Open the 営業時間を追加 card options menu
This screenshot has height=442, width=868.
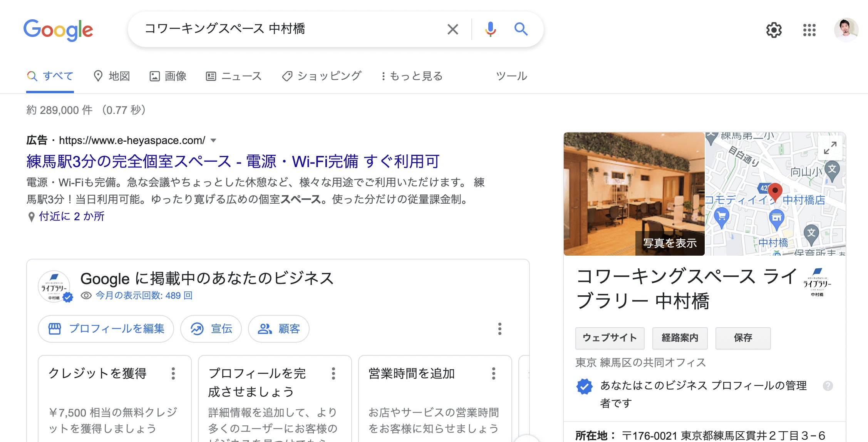(493, 373)
